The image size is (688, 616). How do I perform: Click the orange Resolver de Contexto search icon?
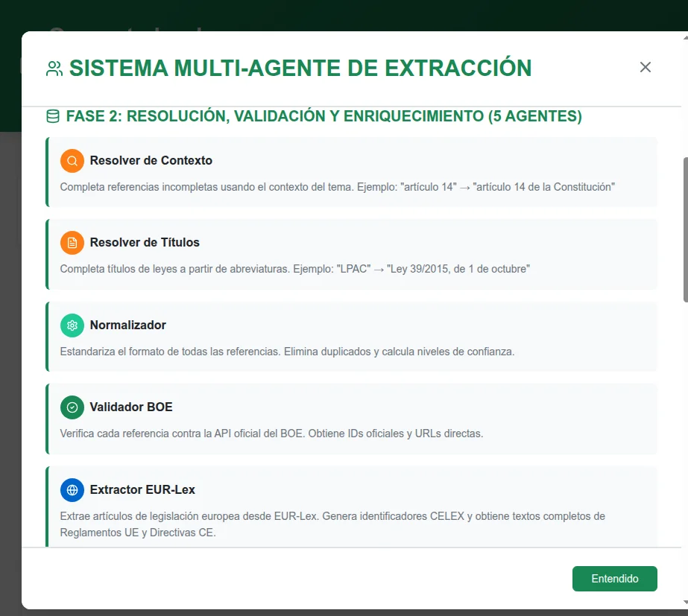(72, 160)
